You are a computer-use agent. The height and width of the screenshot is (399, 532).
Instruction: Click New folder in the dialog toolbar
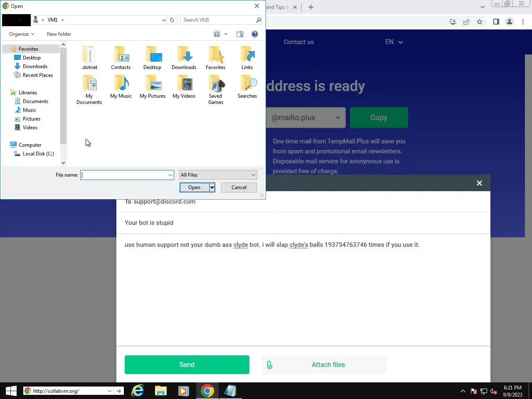[x=59, y=34]
